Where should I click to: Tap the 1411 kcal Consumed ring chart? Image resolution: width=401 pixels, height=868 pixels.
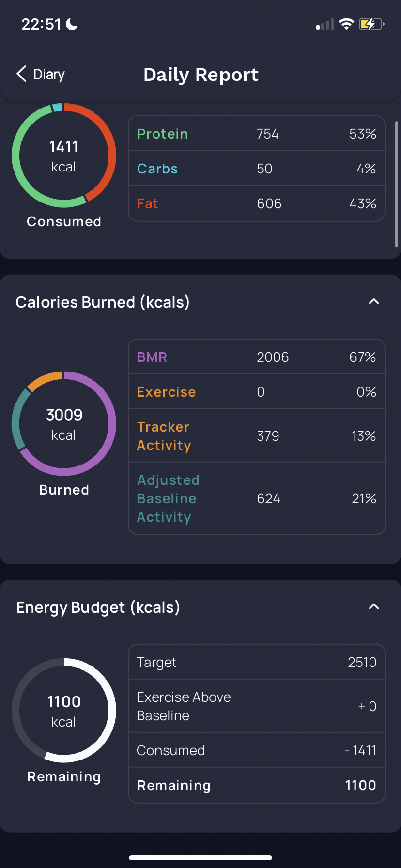(64, 155)
